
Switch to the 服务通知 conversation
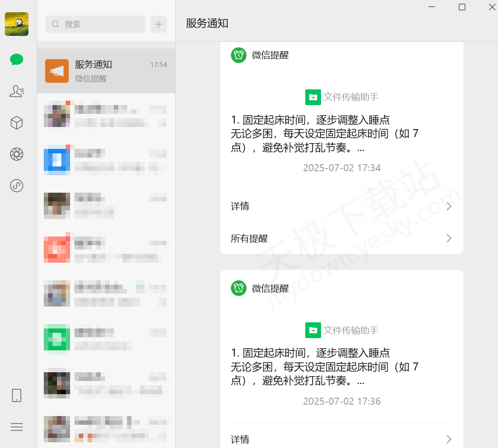pos(106,71)
